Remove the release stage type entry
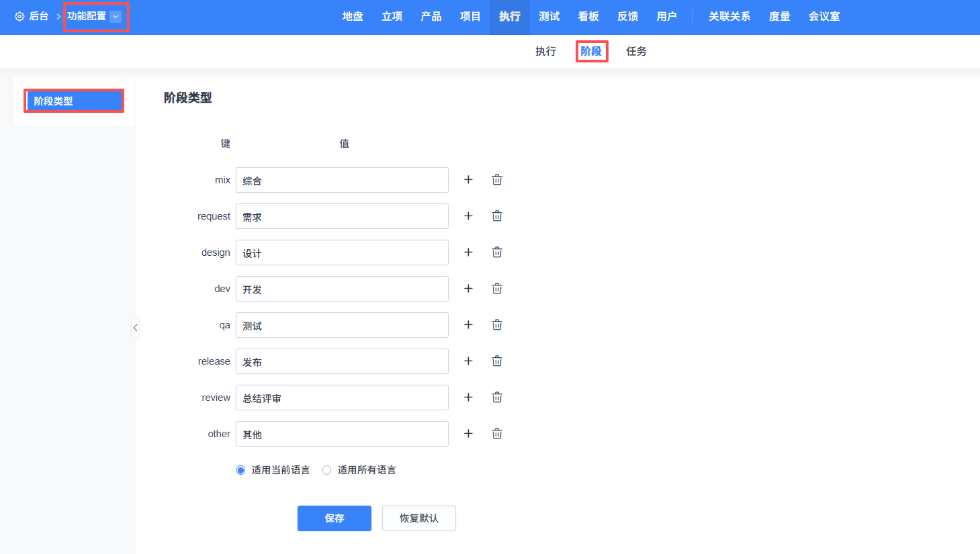 coord(497,361)
